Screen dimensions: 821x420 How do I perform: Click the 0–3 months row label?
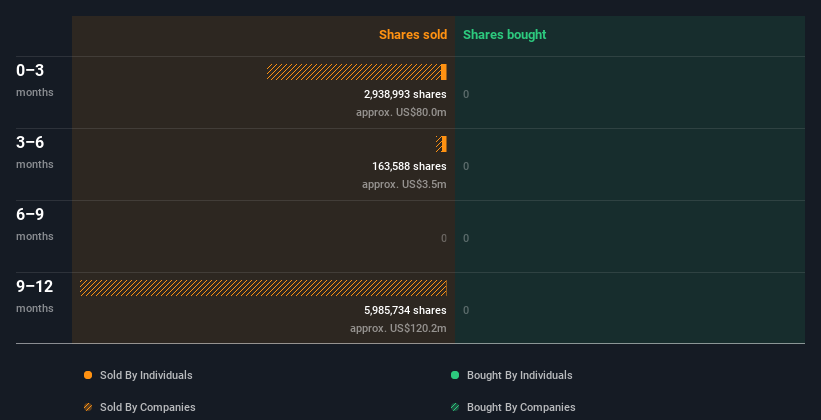pos(35,80)
